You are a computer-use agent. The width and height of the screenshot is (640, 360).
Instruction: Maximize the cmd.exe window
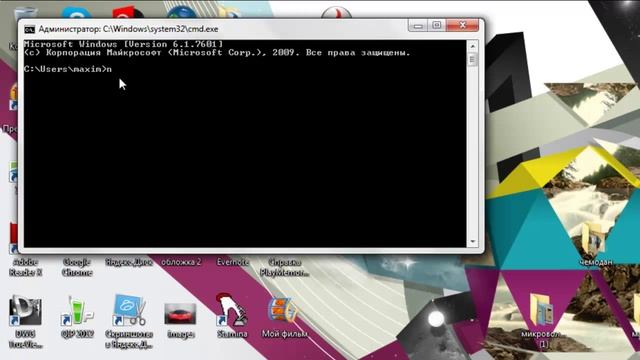click(436, 26)
